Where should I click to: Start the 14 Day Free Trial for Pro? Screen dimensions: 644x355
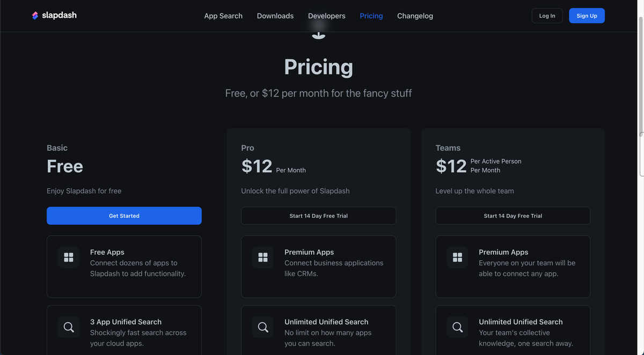[x=319, y=216]
